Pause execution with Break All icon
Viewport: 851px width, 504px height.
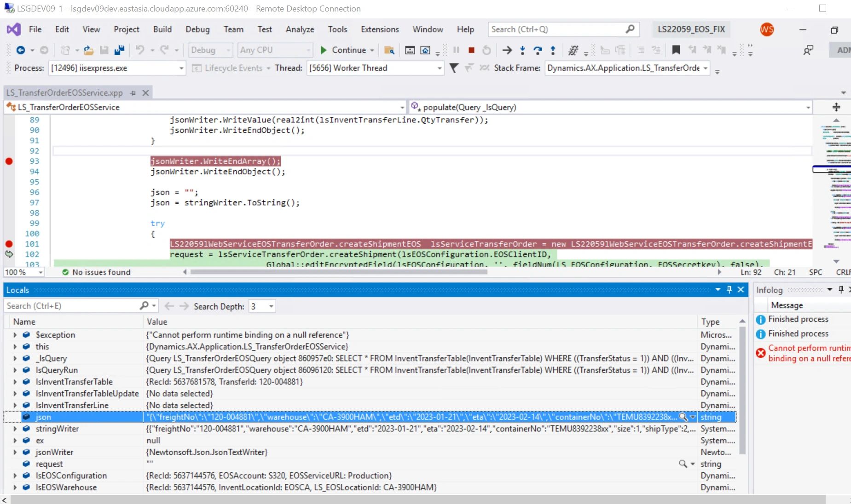tap(456, 50)
